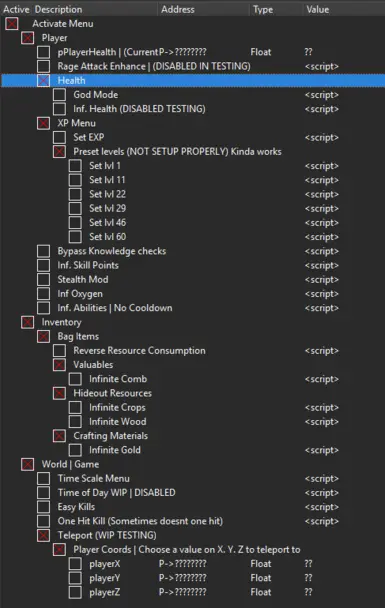The height and width of the screenshot is (608, 385).
Task: Sort by the Active column header
Action: [x=16, y=9]
